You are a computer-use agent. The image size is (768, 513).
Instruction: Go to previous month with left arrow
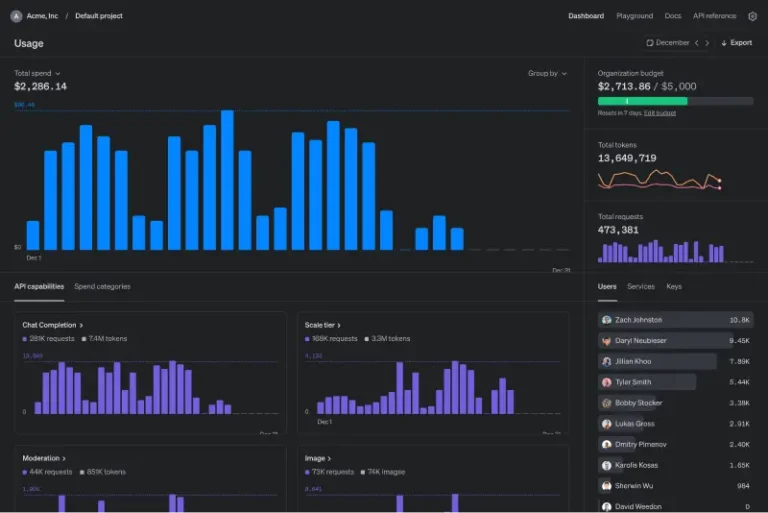point(697,43)
